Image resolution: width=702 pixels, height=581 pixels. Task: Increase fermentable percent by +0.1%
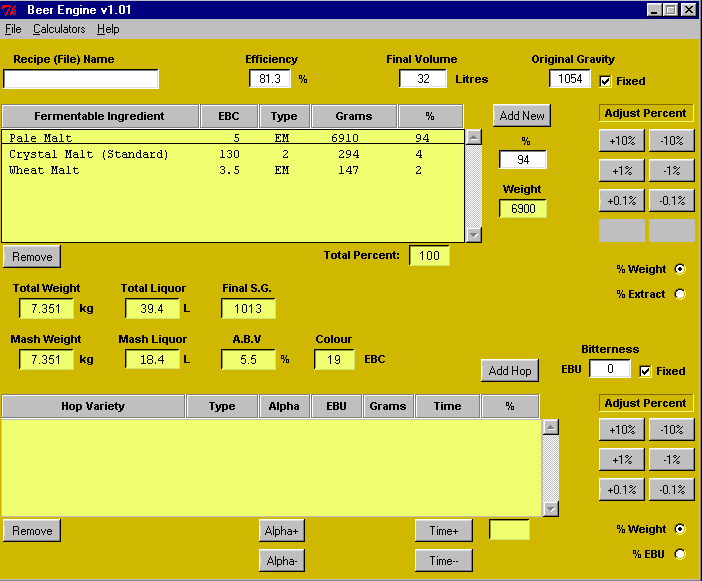pyautogui.click(x=622, y=201)
